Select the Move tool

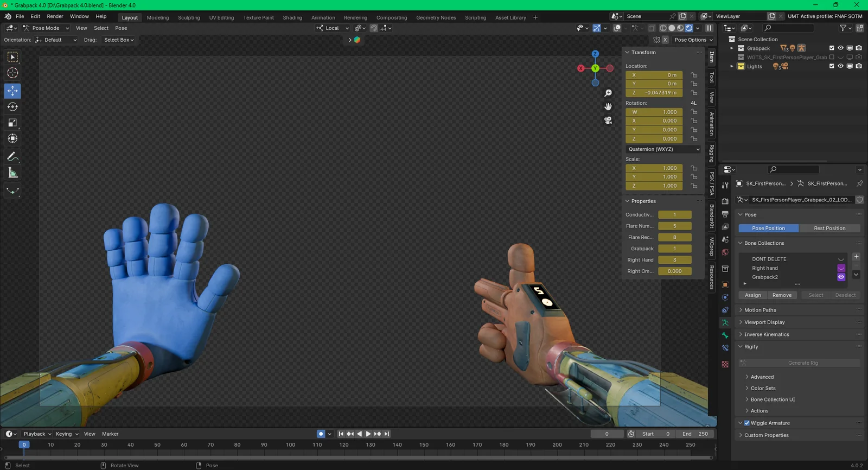point(12,91)
